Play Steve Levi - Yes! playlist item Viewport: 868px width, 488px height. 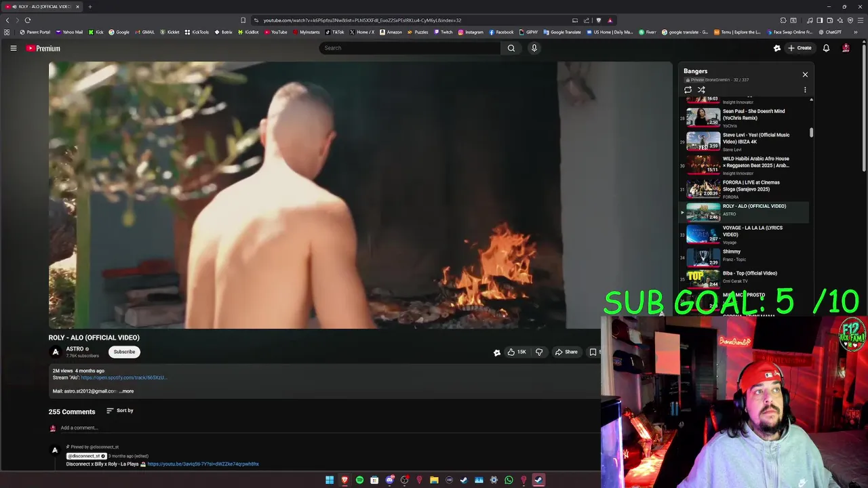745,142
